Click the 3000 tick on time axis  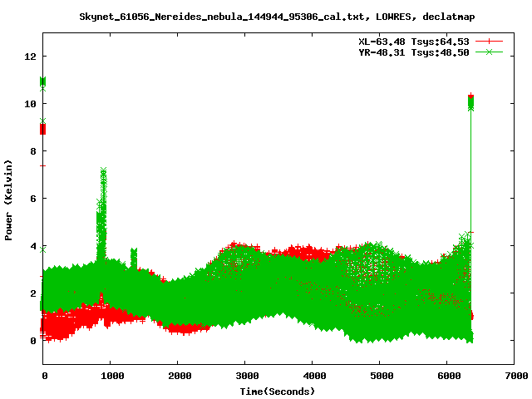click(x=245, y=376)
